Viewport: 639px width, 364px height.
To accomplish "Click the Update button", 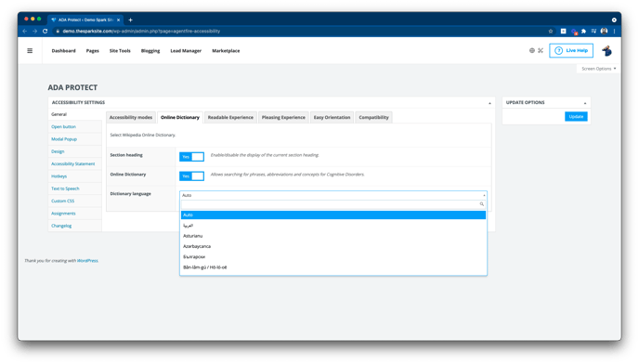I will pyautogui.click(x=576, y=117).
